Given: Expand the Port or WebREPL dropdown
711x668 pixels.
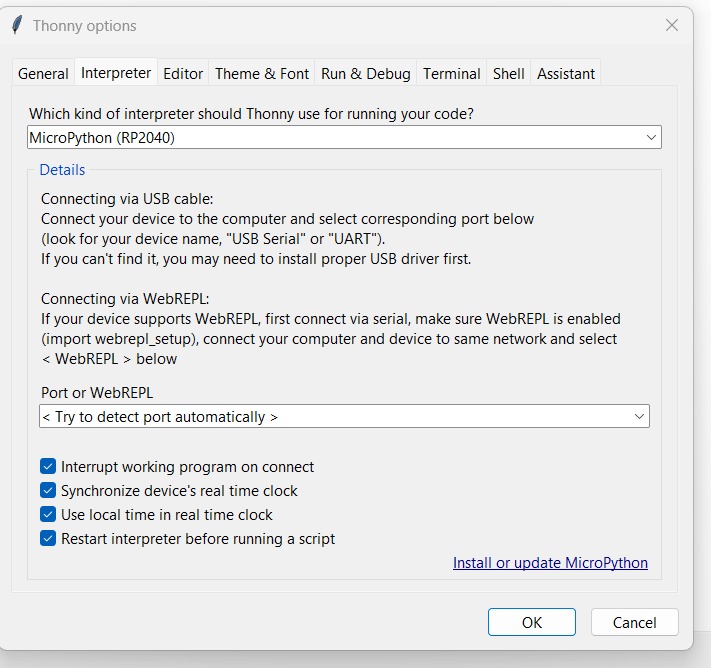Looking at the screenshot, I should click(x=344, y=416).
